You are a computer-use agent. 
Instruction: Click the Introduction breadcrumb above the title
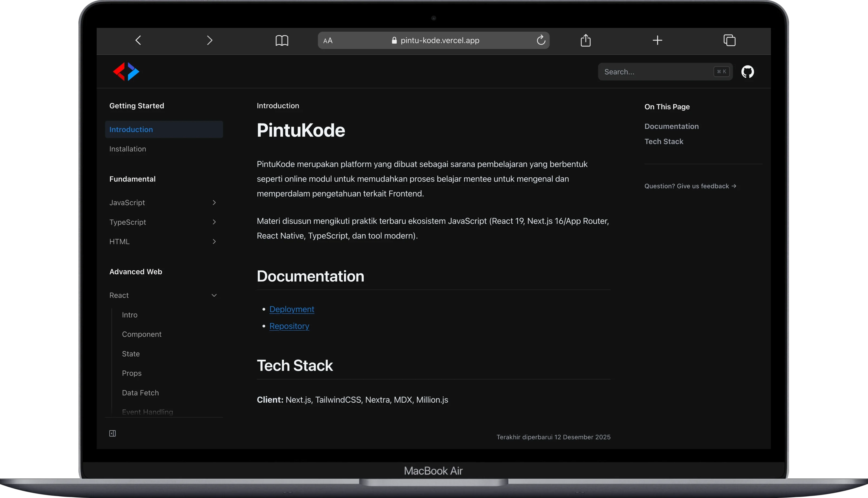point(278,106)
